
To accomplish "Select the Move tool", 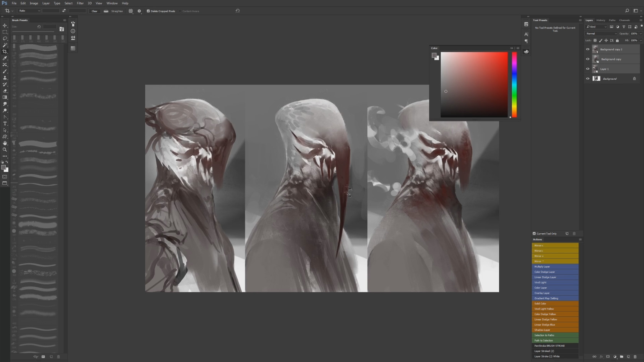I will point(5,26).
